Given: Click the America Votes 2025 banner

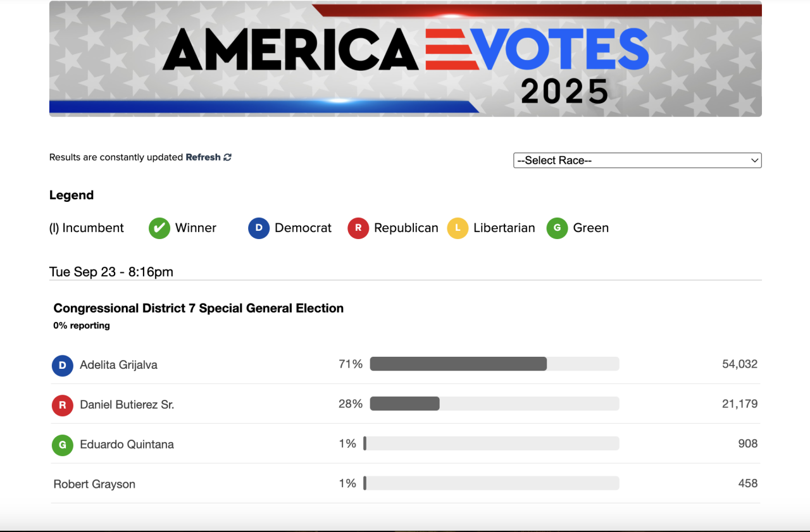Looking at the screenshot, I should [x=405, y=59].
